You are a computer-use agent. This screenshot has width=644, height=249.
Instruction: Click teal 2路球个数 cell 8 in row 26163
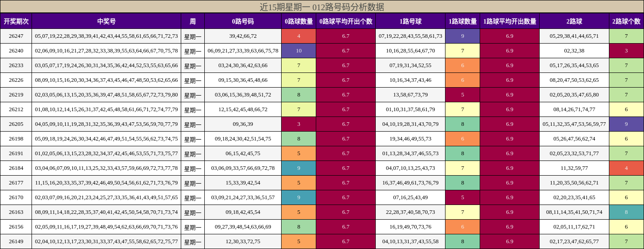pos(627,212)
